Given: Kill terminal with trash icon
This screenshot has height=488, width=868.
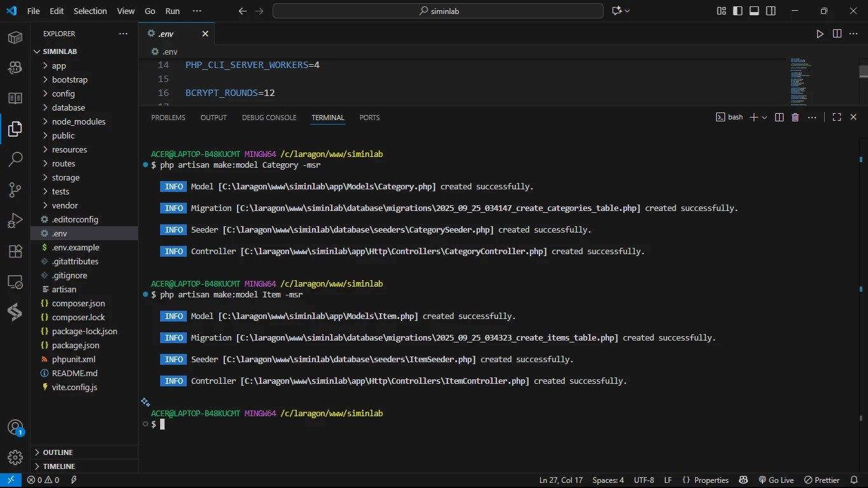Looking at the screenshot, I should pyautogui.click(x=795, y=118).
